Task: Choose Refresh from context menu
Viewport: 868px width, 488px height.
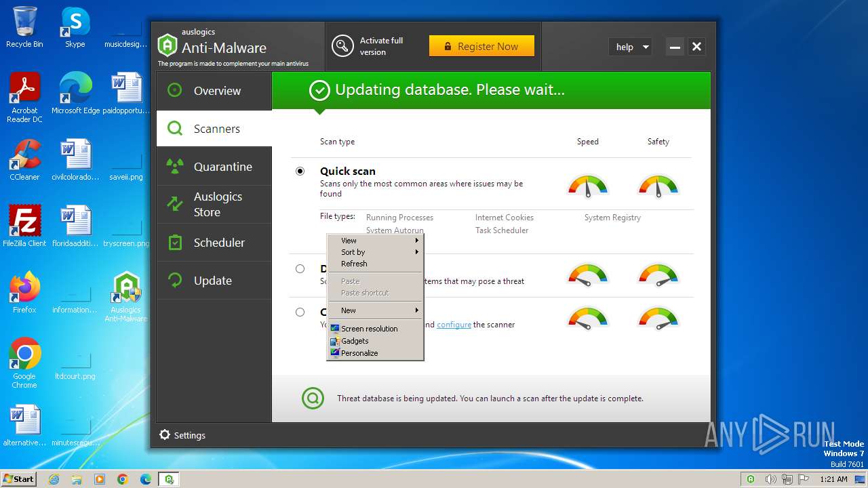Action: pos(375,263)
